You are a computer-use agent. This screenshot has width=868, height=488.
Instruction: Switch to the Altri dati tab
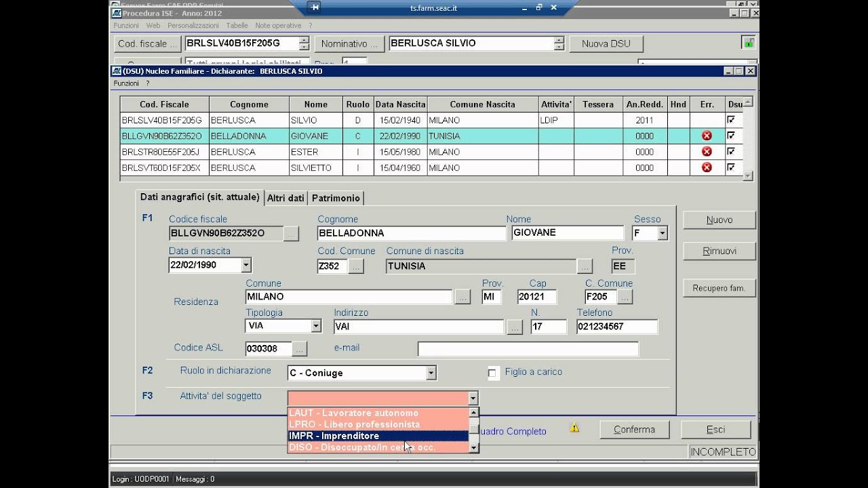tap(285, 198)
